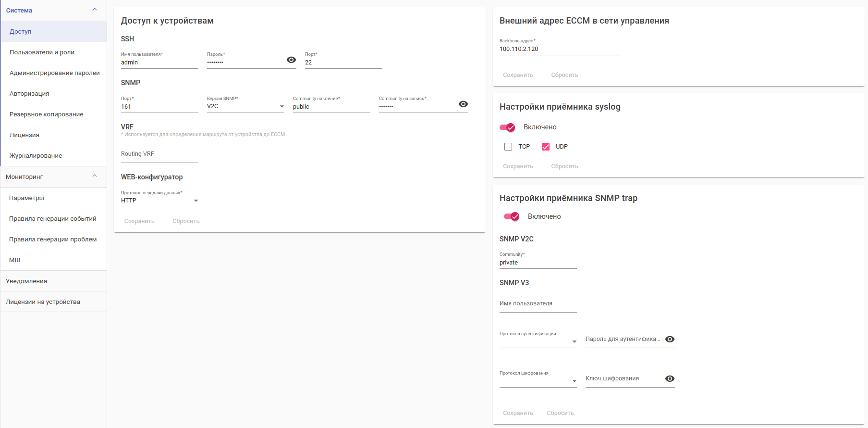The width and height of the screenshot is (868, 428).
Task: Collapse the Мониторинг sidebar section chevron
Action: pyautogui.click(x=95, y=176)
